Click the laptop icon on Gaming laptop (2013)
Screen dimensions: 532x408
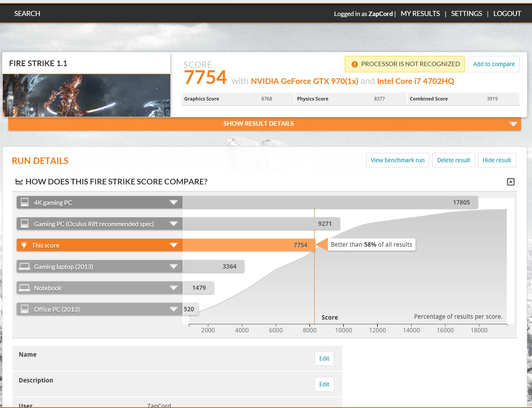(24, 266)
